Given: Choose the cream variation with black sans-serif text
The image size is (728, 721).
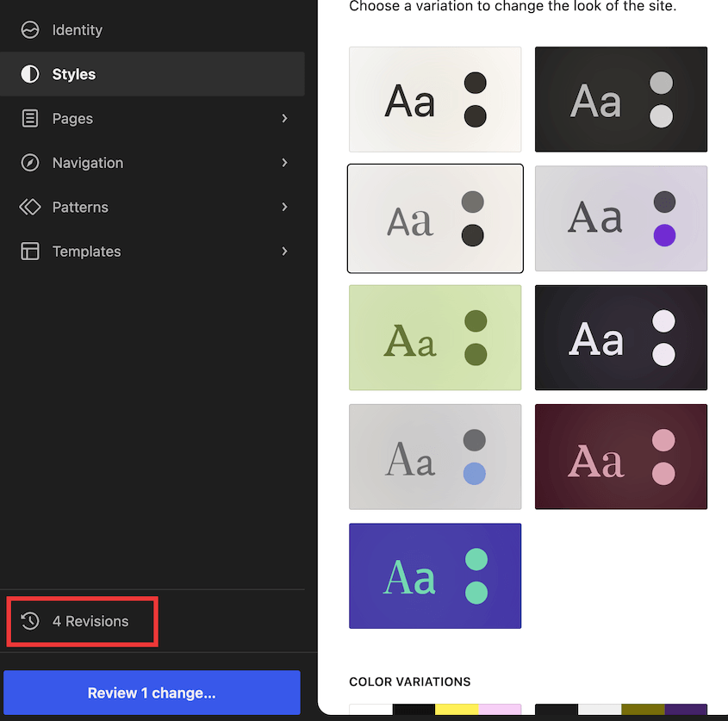Looking at the screenshot, I should coord(435,99).
